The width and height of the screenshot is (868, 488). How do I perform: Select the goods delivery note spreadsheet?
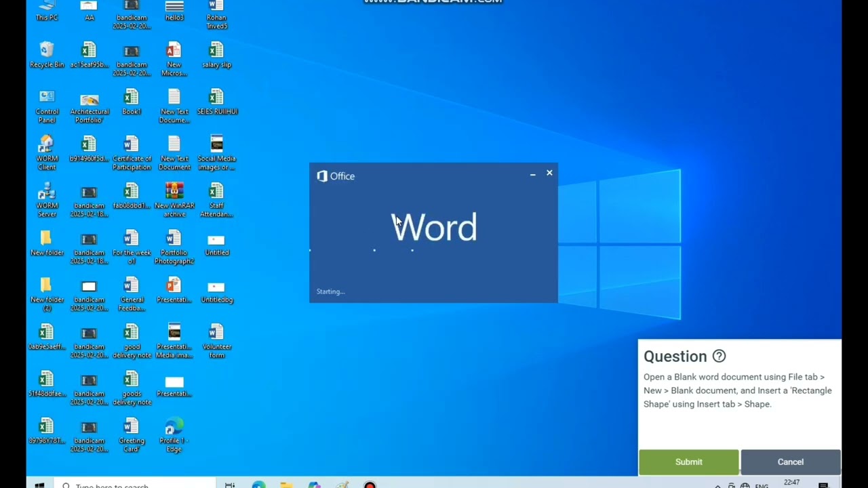(132, 388)
